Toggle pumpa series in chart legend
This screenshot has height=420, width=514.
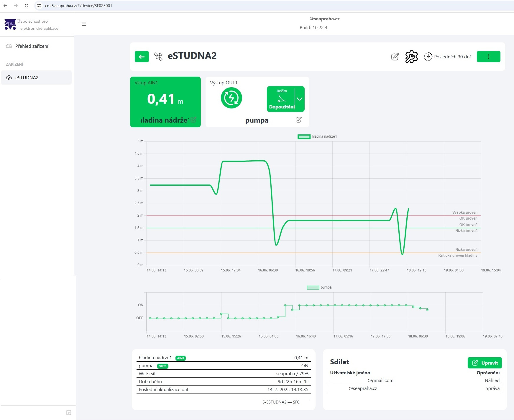click(319, 287)
